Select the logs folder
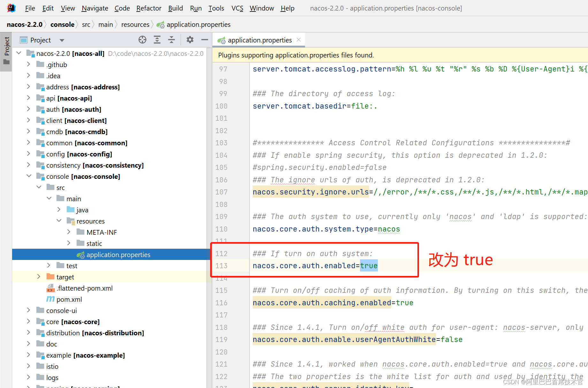588x388 pixels. [52, 377]
